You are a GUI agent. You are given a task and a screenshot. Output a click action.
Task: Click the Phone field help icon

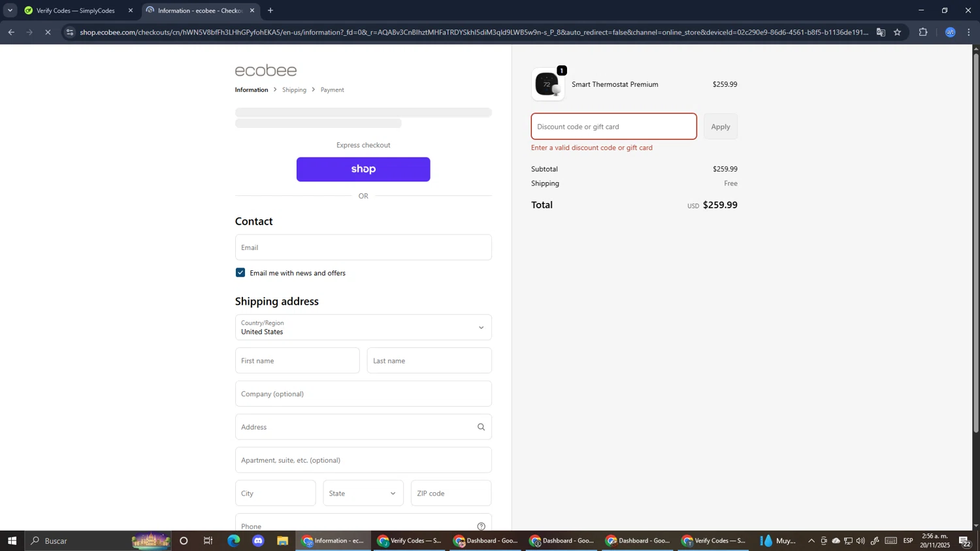click(481, 526)
